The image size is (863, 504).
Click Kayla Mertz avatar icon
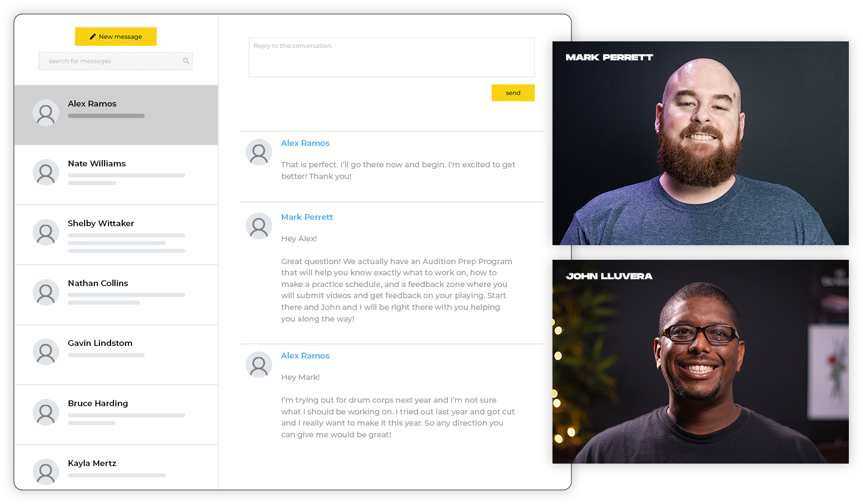click(x=46, y=472)
